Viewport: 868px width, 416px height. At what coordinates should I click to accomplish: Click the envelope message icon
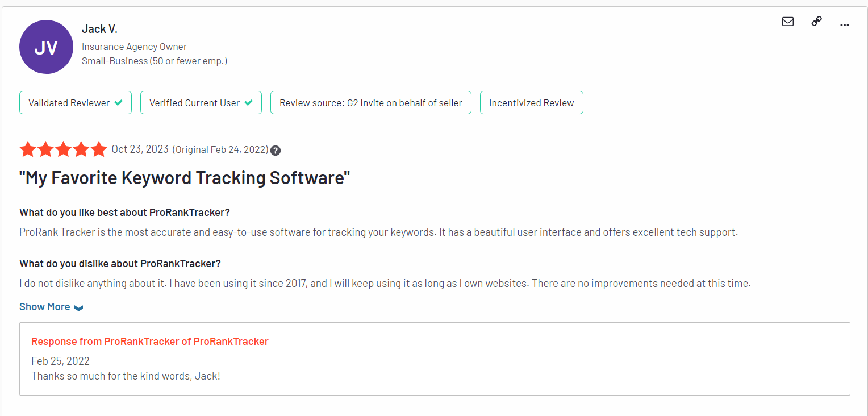788,22
